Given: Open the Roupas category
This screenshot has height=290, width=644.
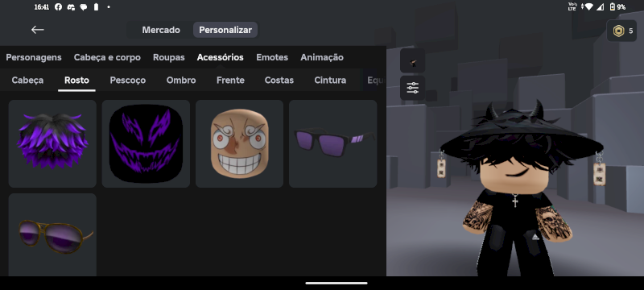Looking at the screenshot, I should pos(169,57).
